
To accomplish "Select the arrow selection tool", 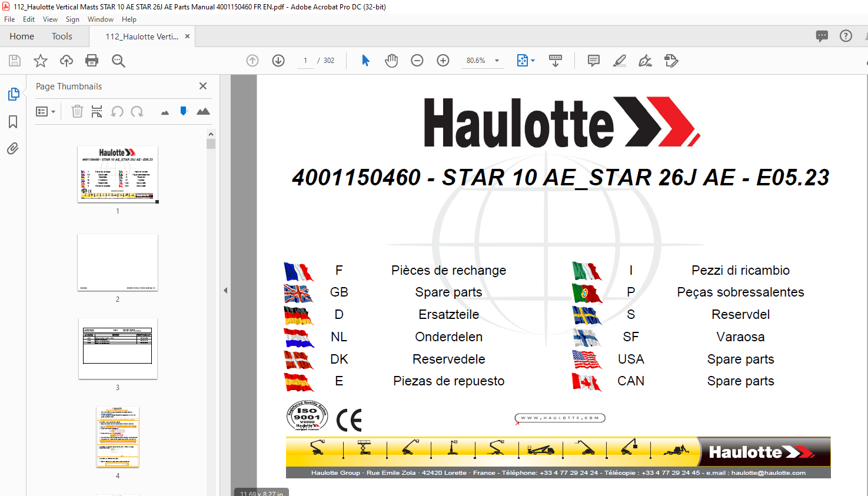I will pos(365,61).
